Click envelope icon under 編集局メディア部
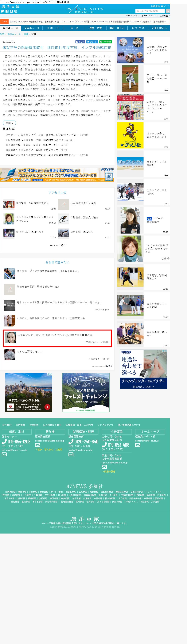Viewport: 187px width, 644px height. [x=138, y=445]
